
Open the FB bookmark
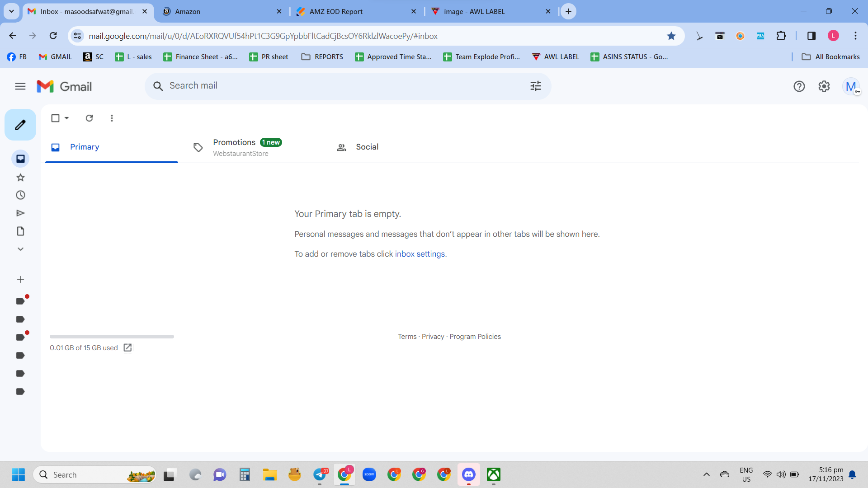(17, 57)
